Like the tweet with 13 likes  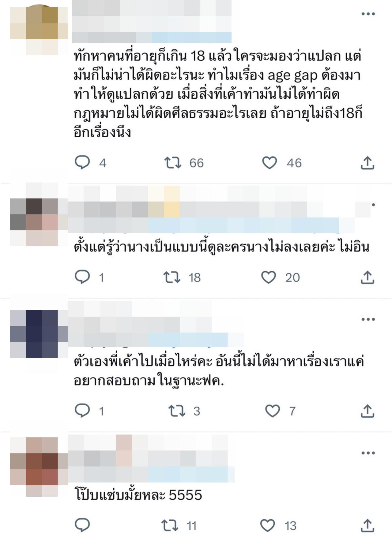pyautogui.click(x=268, y=525)
